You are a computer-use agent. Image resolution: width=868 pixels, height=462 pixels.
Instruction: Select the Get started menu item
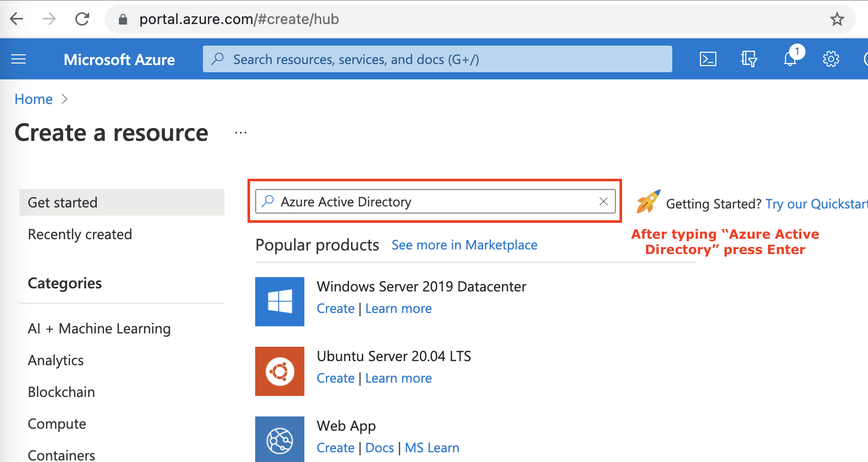(x=121, y=203)
